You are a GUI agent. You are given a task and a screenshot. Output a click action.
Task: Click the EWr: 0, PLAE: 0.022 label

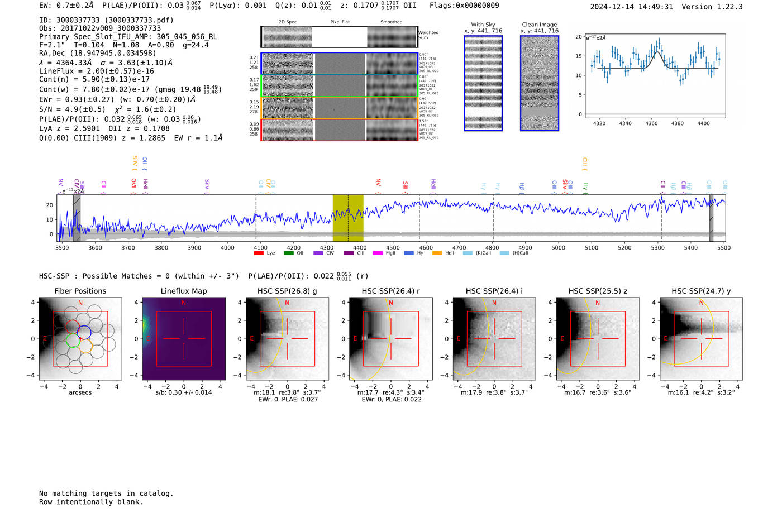(392, 400)
